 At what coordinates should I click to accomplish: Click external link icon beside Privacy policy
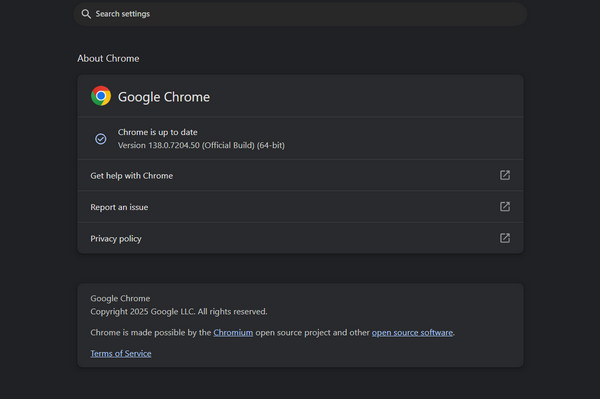pos(505,238)
